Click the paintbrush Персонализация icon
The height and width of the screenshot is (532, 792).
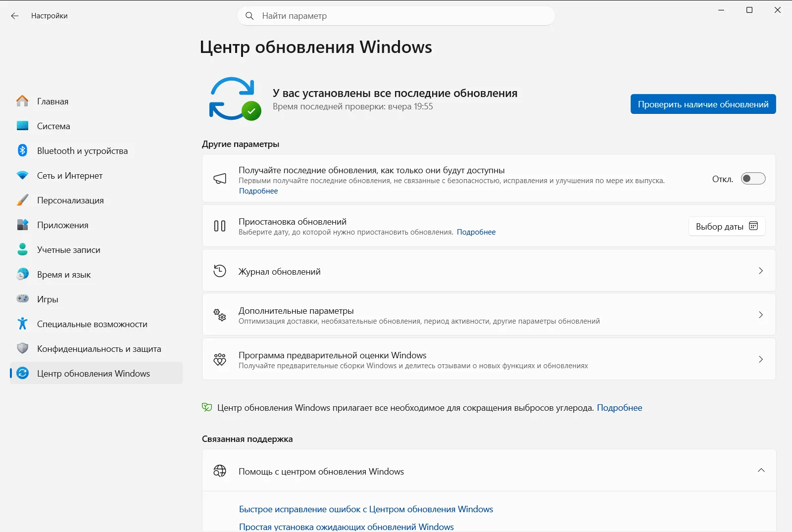point(22,200)
